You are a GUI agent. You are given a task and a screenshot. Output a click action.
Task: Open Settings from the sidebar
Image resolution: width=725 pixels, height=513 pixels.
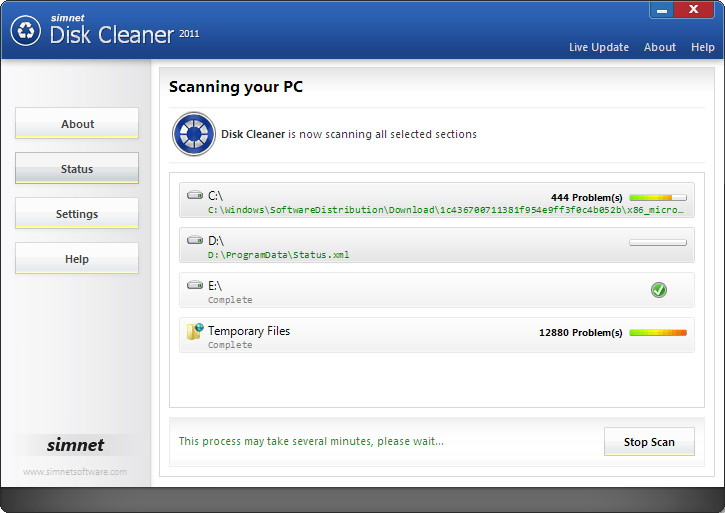(77, 214)
